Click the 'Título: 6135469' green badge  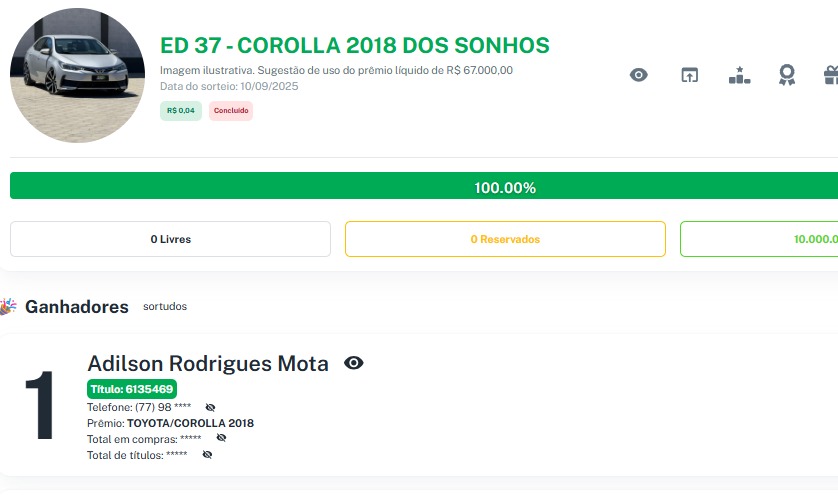coord(132,389)
